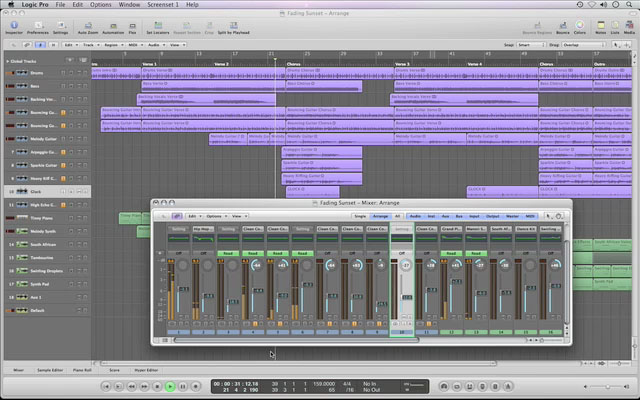This screenshot has width=640, height=400.
Task: Open the Inspector from the toolbar
Action: (x=14, y=27)
